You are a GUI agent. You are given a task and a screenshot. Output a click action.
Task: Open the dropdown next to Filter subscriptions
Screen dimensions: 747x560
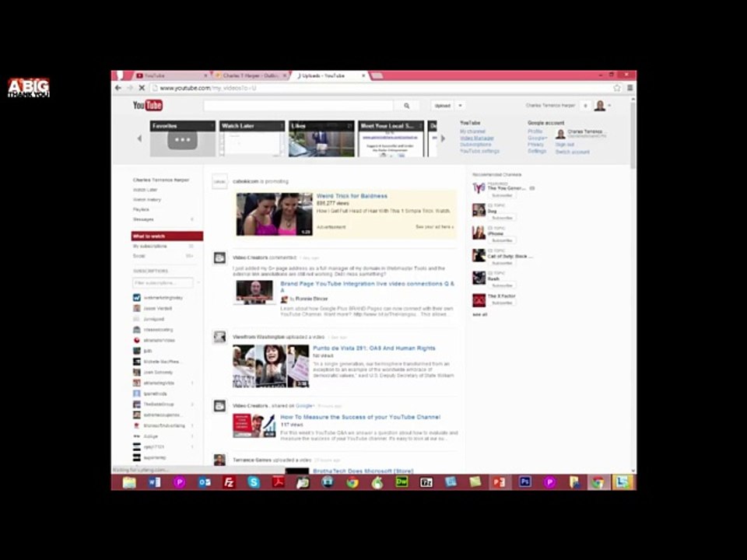coord(198,283)
